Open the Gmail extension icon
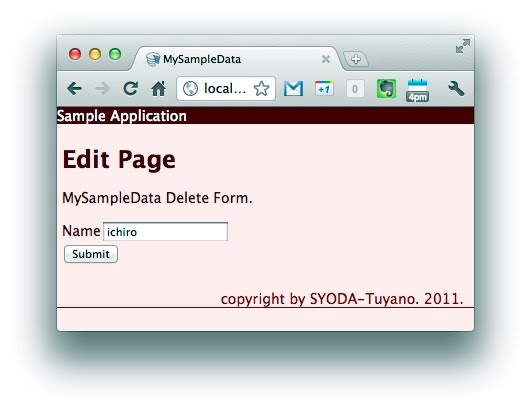Image resolution: width=531 pixels, height=410 pixels. (x=293, y=89)
